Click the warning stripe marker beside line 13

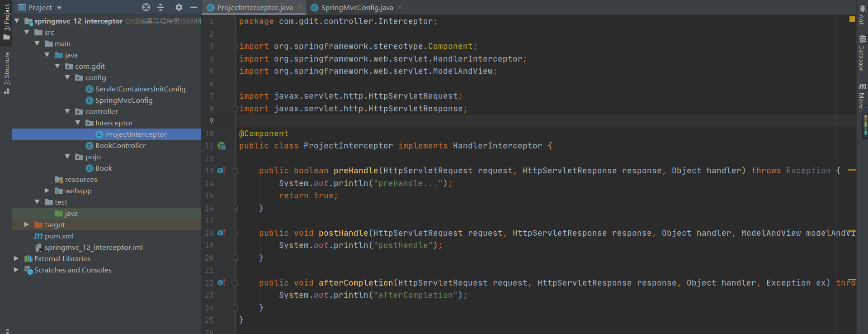click(x=852, y=170)
